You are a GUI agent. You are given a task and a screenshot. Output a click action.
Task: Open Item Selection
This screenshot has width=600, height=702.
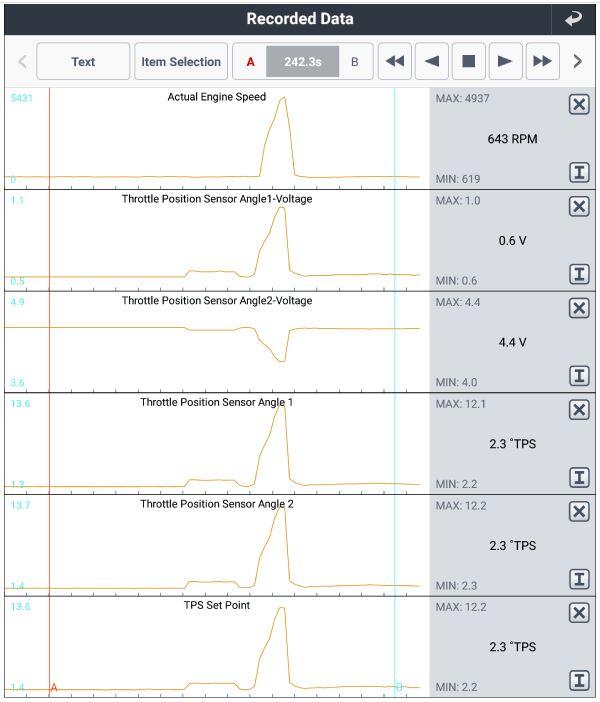[x=180, y=61]
